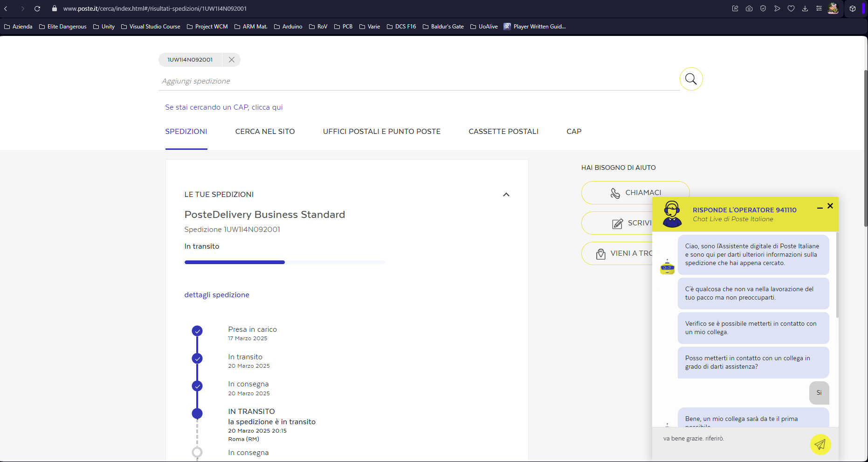The width and height of the screenshot is (868, 462).
Task: Open the Player Written Guid... bookmark
Action: [x=535, y=27]
